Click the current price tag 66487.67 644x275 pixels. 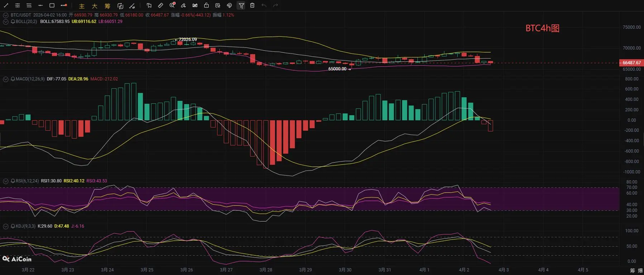631,63
